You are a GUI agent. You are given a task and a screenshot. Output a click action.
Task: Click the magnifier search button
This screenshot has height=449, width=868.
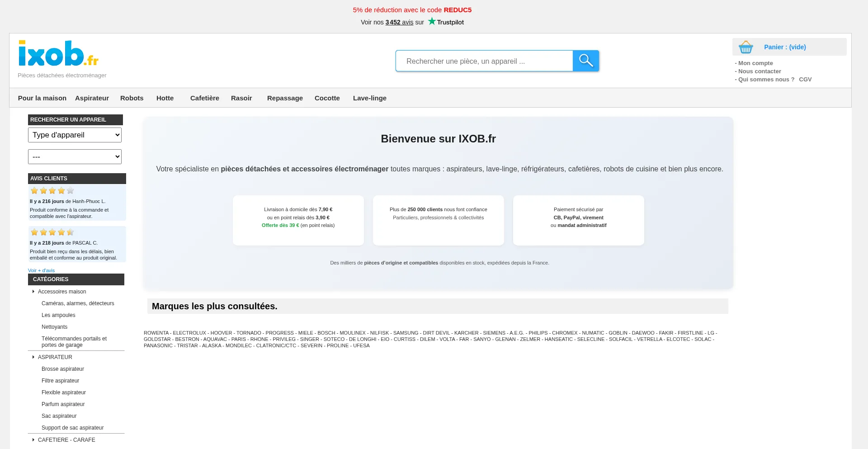(x=586, y=61)
